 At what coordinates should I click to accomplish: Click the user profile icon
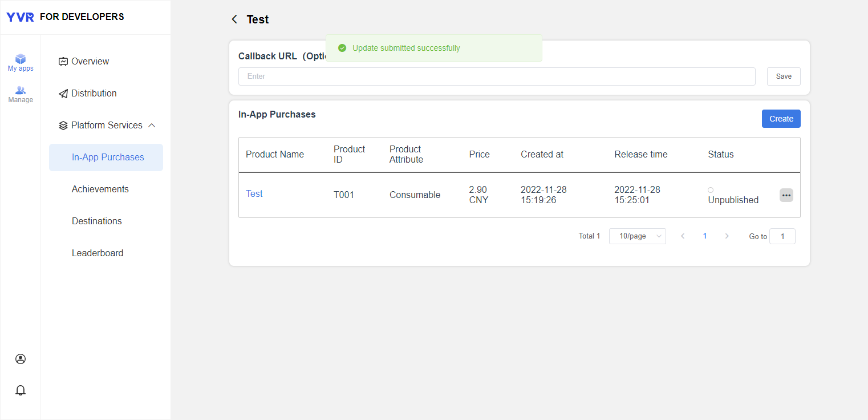(21, 359)
